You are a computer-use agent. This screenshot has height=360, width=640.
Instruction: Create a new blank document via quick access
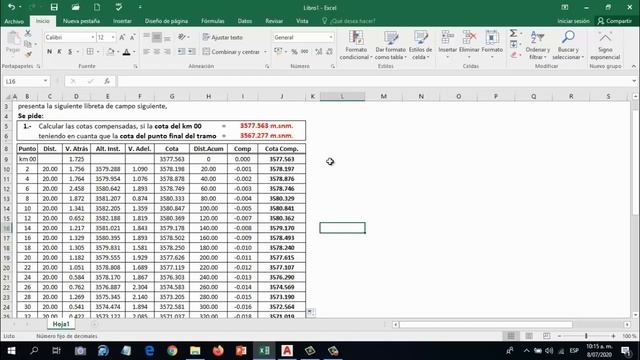[x=97, y=7]
